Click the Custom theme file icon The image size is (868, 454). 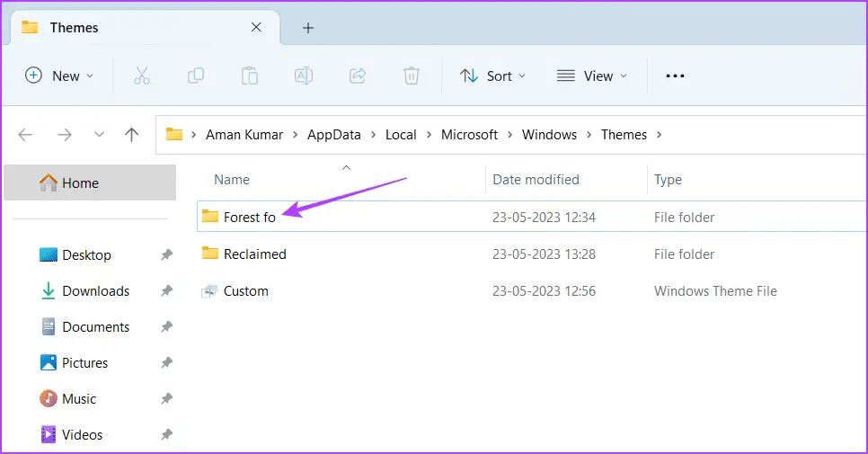(209, 290)
